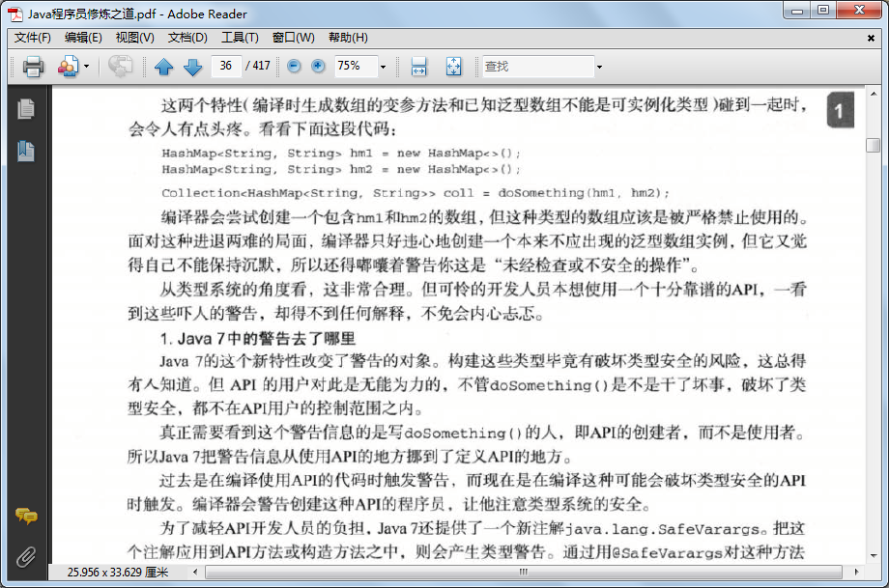The height and width of the screenshot is (588, 889).
Task: Click the total page count / 417
Action: tap(258, 66)
